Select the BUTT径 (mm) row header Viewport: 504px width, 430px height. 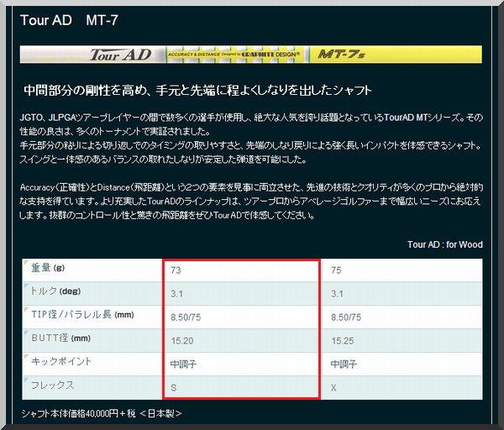click(92, 341)
